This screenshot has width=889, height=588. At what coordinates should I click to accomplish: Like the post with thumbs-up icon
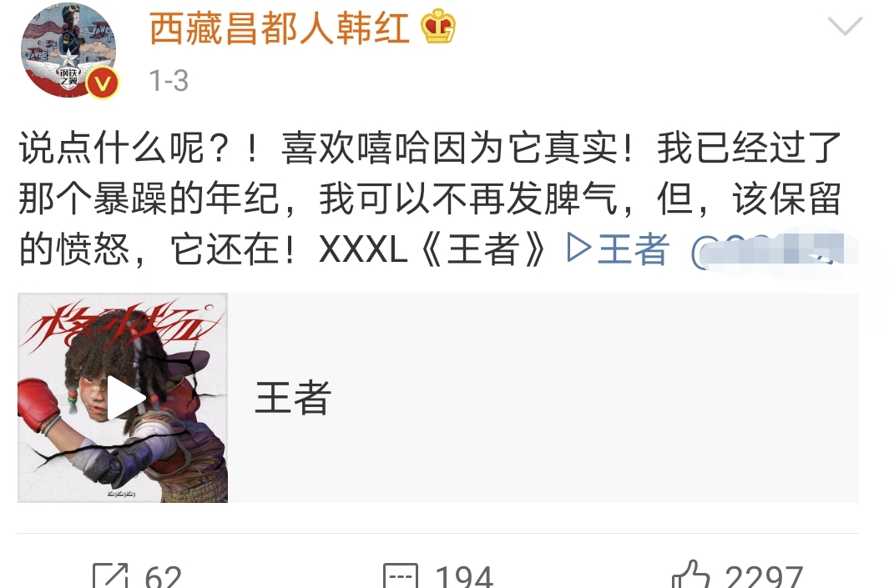[690, 575]
